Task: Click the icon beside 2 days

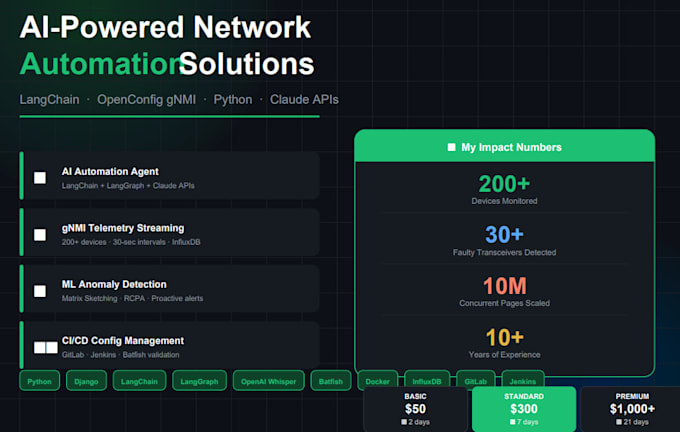Action: click(404, 422)
